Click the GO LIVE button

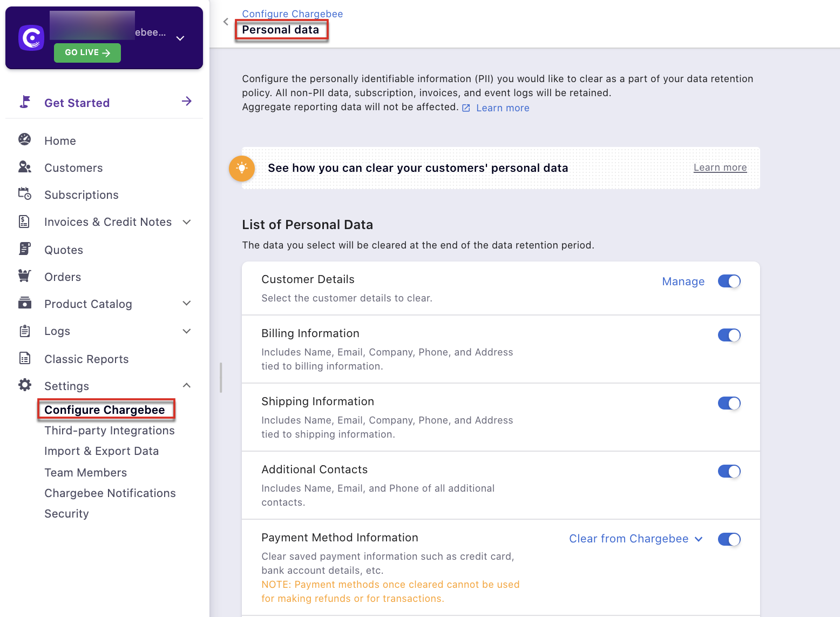coord(87,52)
